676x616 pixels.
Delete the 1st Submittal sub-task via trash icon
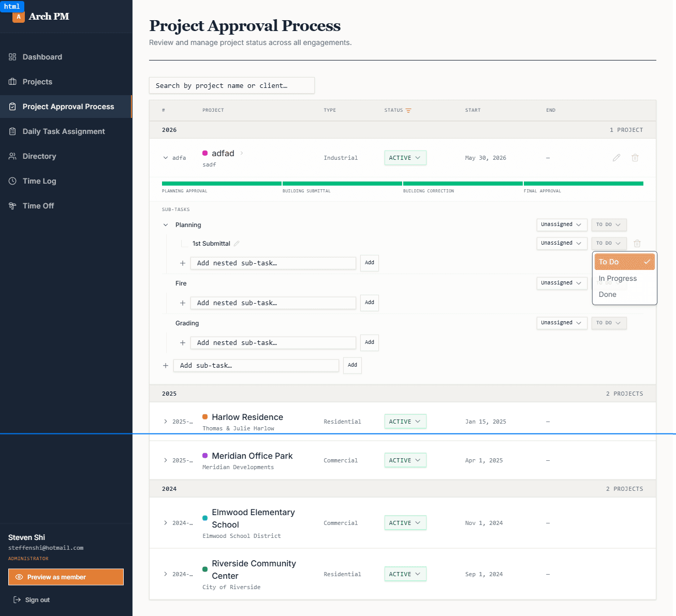637,243
